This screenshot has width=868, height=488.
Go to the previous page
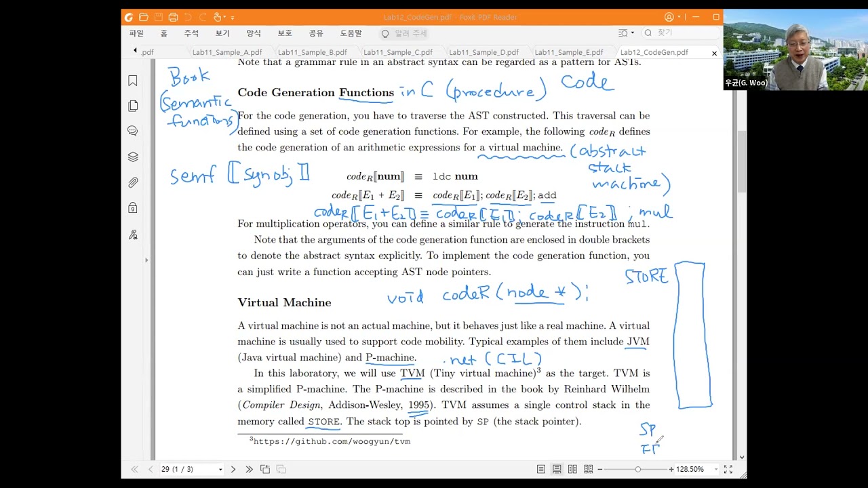coord(151,469)
